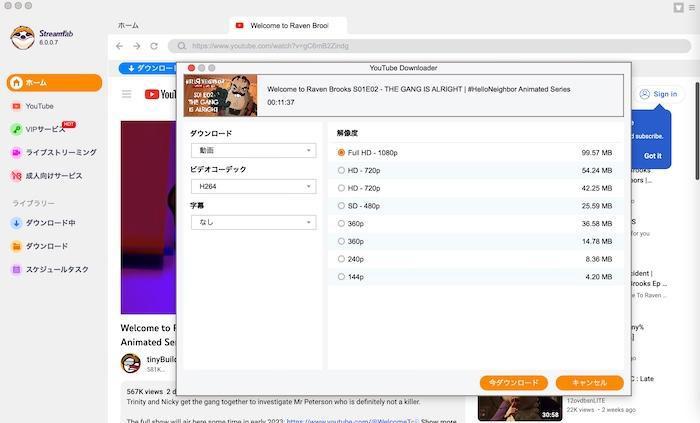Click the 99.57 MB file size
The height and width of the screenshot is (423, 700).
click(596, 153)
